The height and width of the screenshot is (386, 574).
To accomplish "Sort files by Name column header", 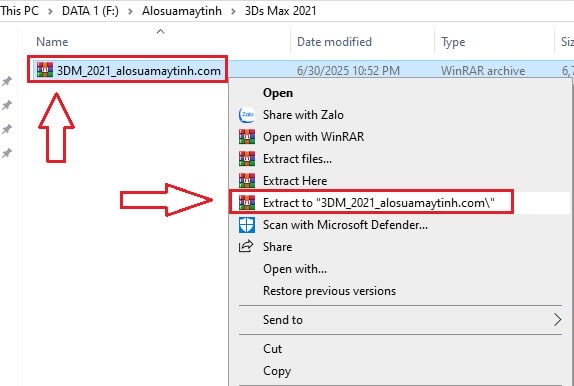I will pos(52,42).
